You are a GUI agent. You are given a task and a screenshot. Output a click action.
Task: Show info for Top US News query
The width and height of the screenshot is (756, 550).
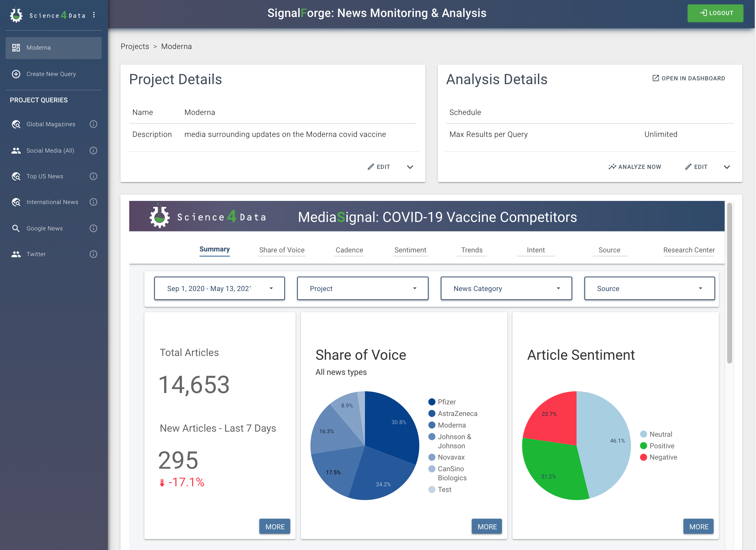click(94, 176)
